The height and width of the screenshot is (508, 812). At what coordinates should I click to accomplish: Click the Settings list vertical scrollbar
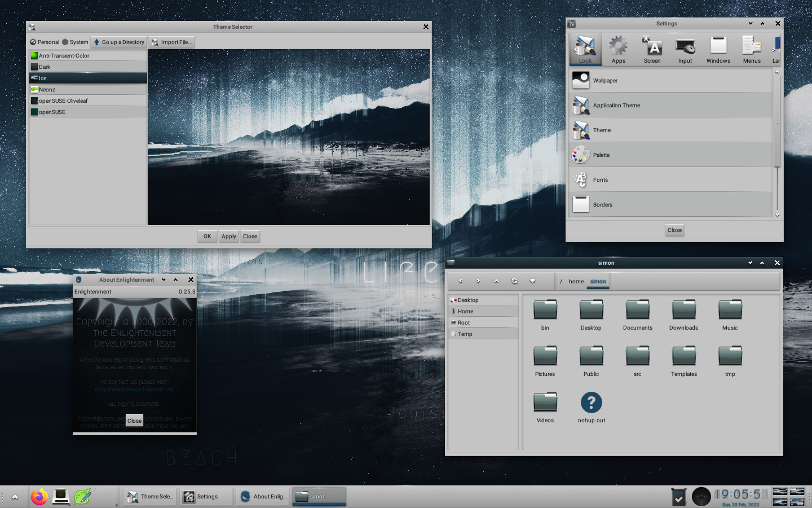pos(777,121)
